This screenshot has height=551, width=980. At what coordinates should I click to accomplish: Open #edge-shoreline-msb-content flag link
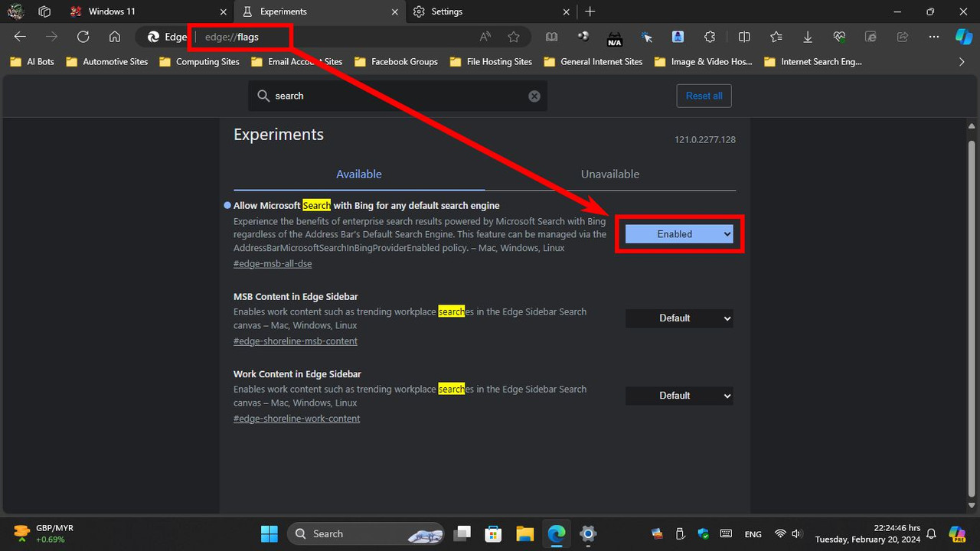(x=296, y=341)
